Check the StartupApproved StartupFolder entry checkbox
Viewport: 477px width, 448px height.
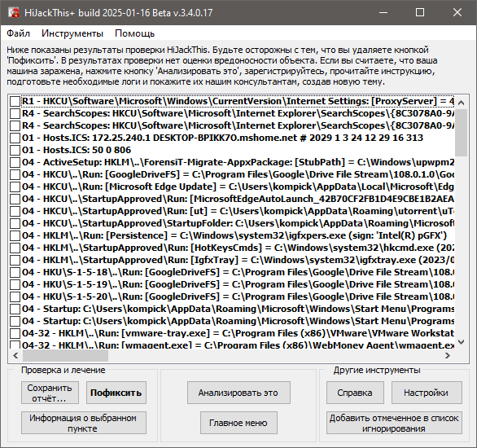15,223
